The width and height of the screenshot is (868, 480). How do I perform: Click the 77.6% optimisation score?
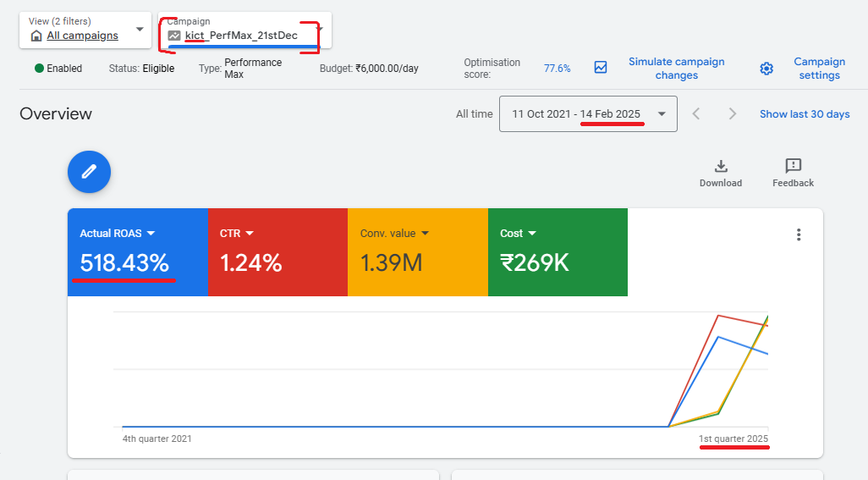pyautogui.click(x=557, y=69)
